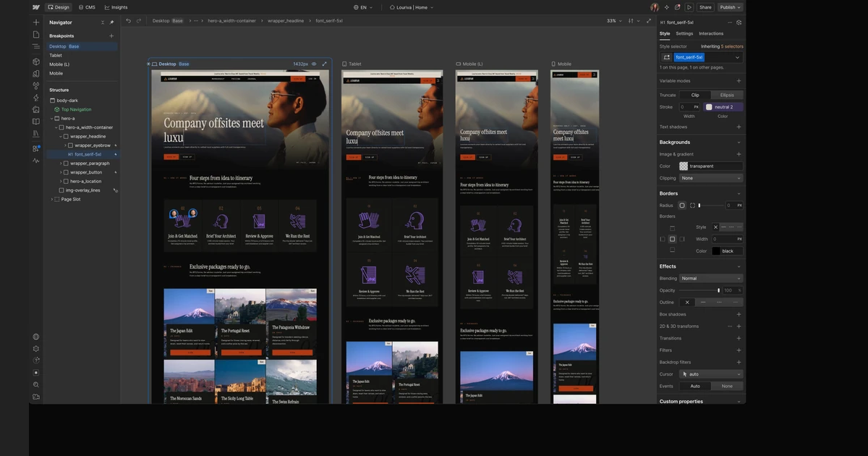Viewport: 868px width, 456px height.
Task: Open the EN locale dropdown
Action: coord(364,7)
